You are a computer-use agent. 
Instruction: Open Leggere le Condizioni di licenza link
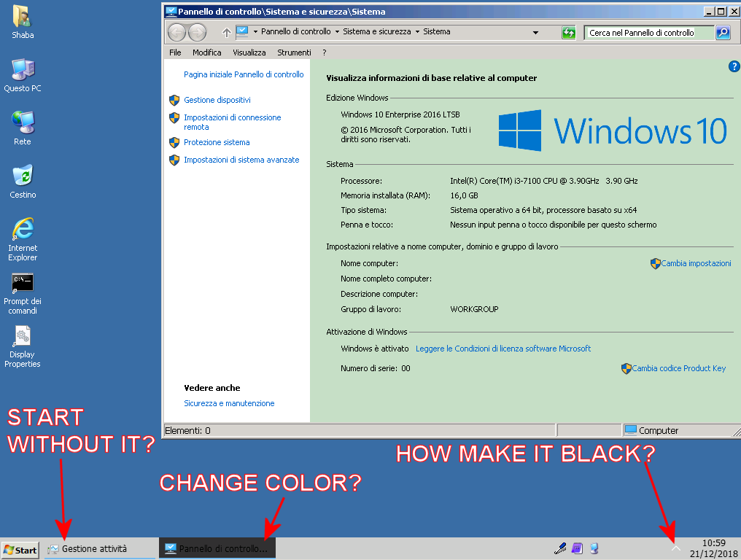click(x=503, y=349)
